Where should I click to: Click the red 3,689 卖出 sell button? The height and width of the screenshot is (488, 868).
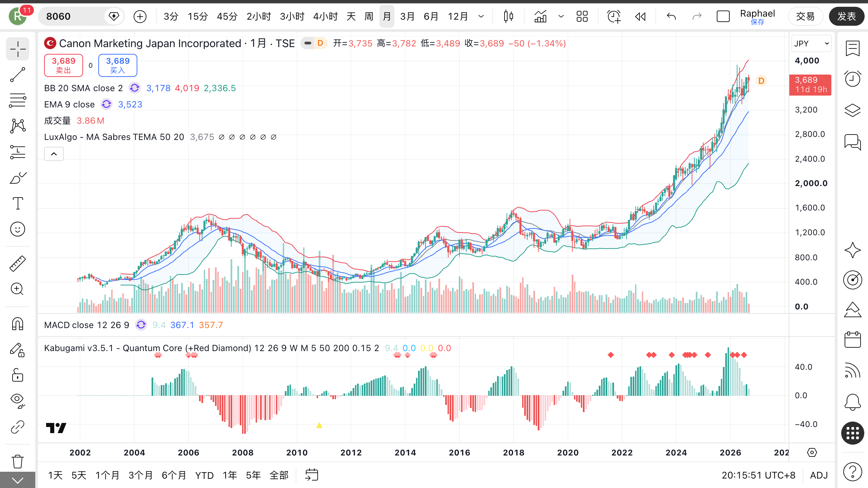63,65
